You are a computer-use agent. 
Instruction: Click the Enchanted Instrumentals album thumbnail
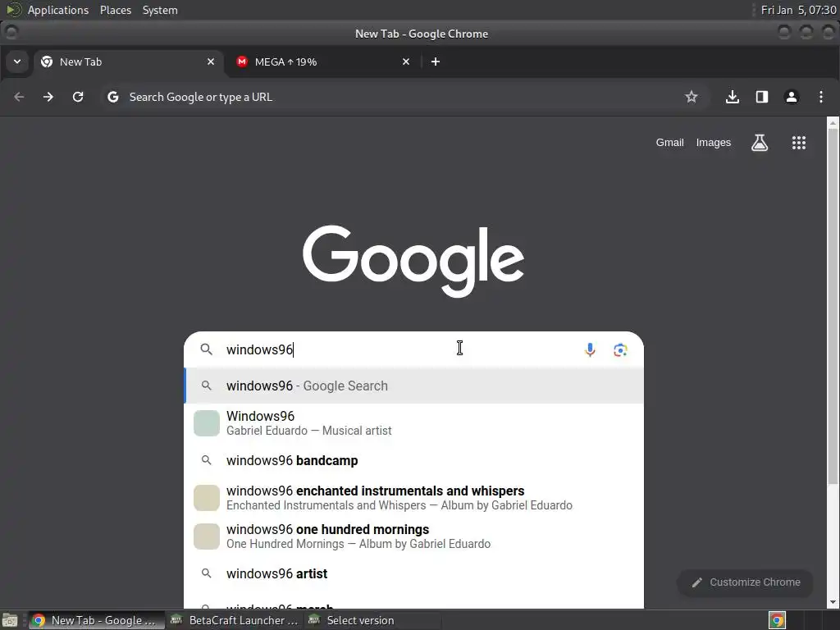[206, 498]
